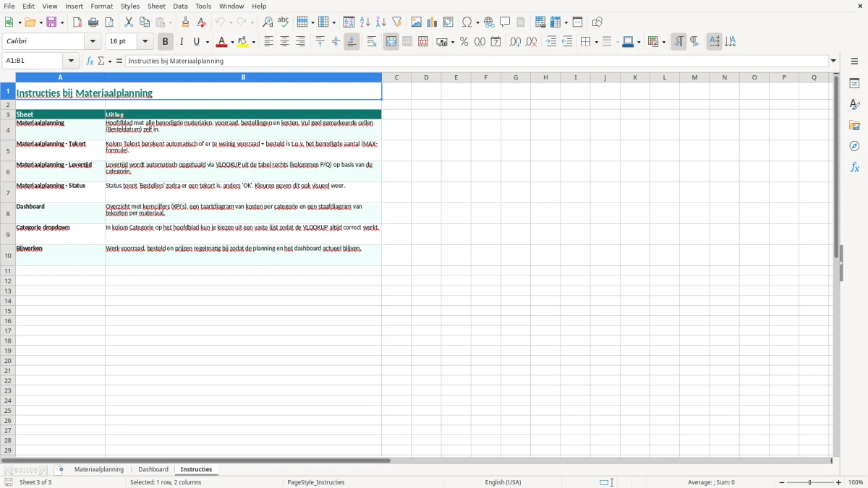Select Clone Formatting paintbrush icon
Image resolution: width=868 pixels, height=488 pixels.
(186, 22)
